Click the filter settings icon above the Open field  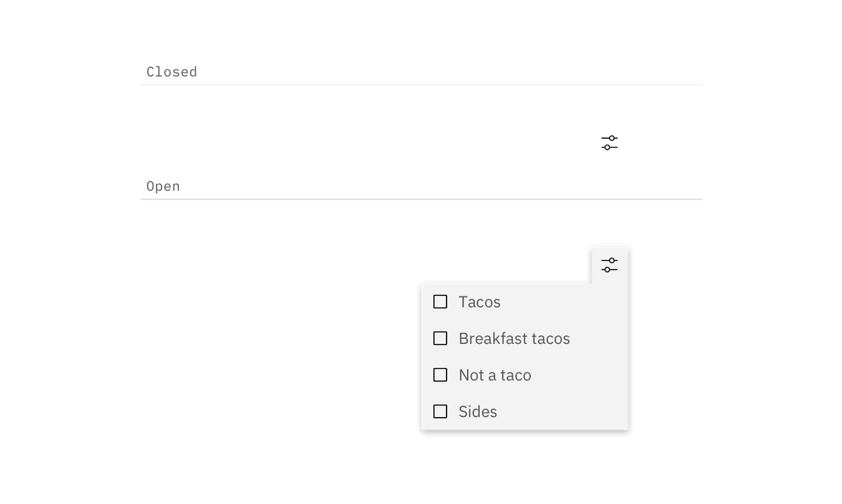608,142
